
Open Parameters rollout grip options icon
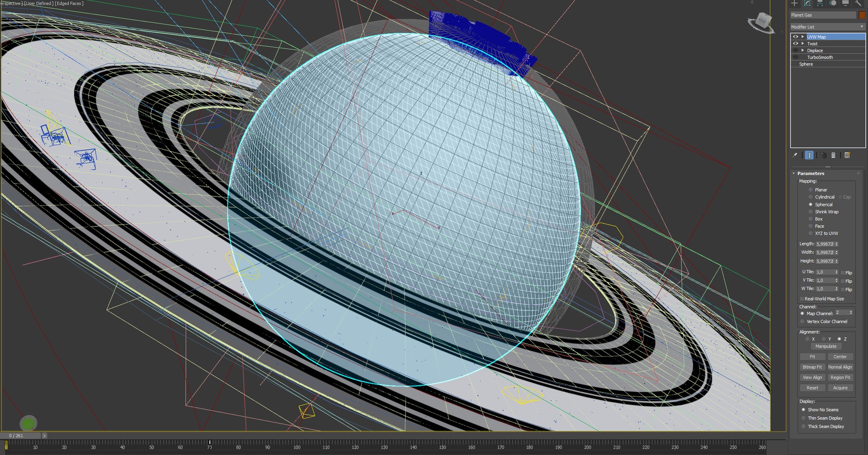coord(858,173)
